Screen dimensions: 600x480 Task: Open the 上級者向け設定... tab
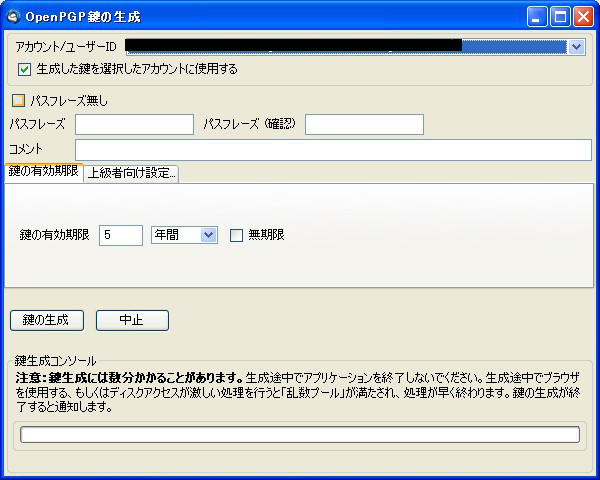[131, 173]
